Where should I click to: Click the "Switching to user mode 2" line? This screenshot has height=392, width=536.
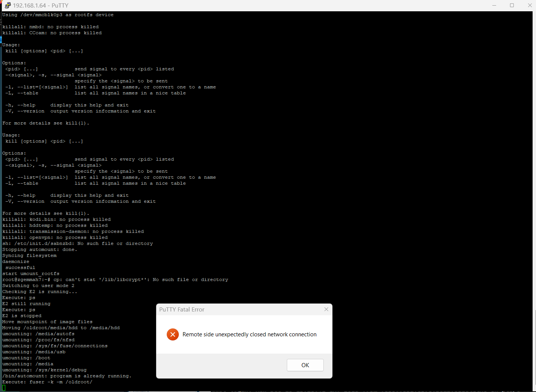click(38, 286)
